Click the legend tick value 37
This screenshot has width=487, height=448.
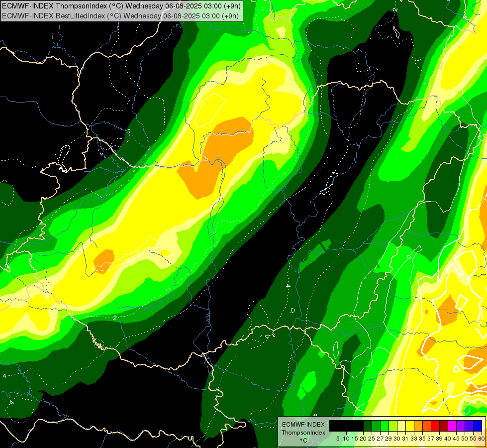point(431,439)
